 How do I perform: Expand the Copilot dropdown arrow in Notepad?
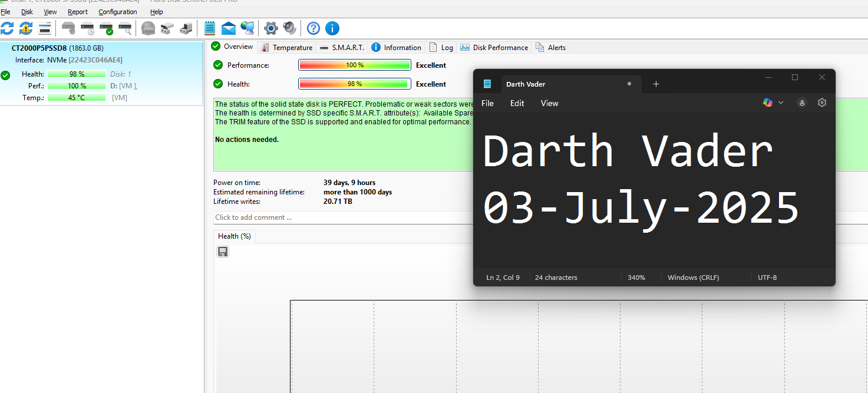coord(781,103)
